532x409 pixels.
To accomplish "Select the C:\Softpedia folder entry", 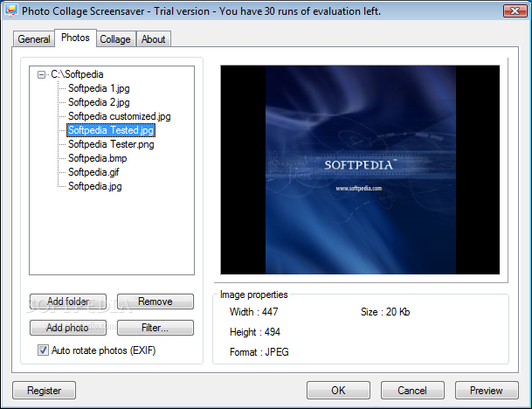I will [77, 74].
